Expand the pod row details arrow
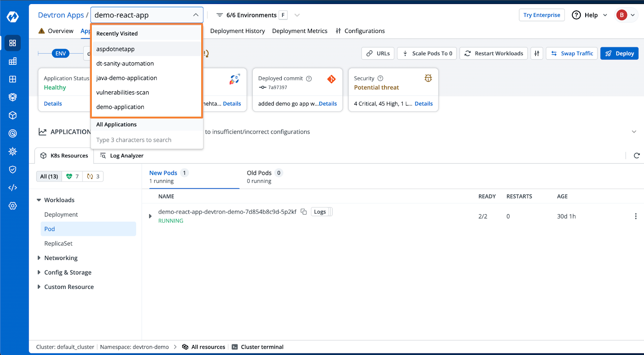This screenshot has height=355, width=644. point(150,216)
